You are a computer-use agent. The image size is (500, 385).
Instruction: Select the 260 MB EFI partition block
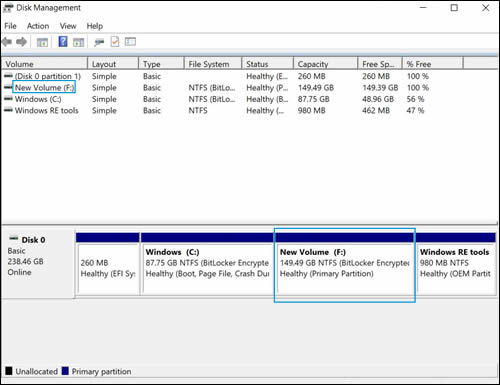click(108, 264)
